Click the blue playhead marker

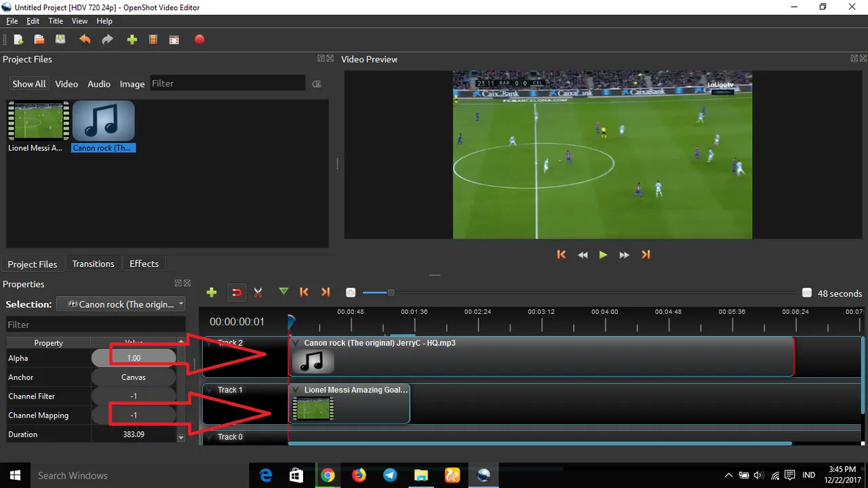pos(291,322)
